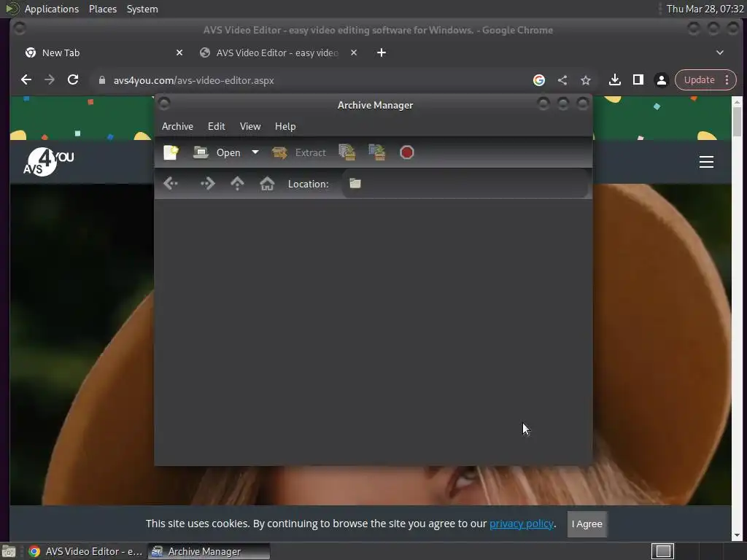Go to home location in Archive Manager

click(x=267, y=183)
